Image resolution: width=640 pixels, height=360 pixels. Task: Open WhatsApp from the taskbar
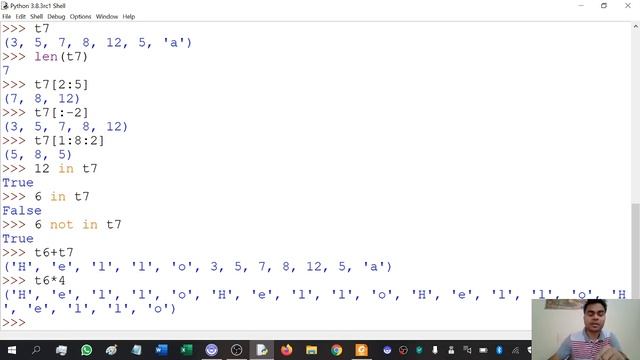pyautogui.click(x=87, y=350)
